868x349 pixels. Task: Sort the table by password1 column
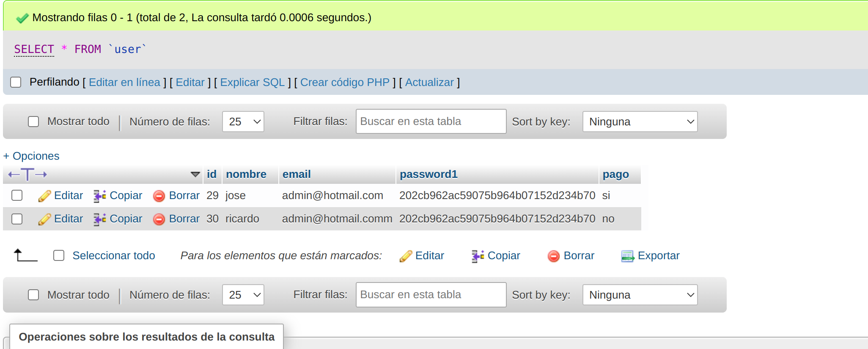click(x=429, y=174)
